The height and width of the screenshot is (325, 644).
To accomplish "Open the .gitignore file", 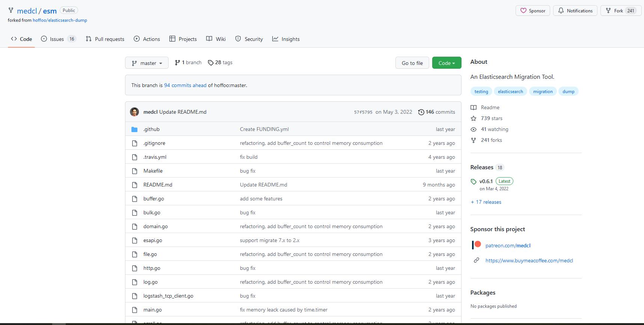I will tap(154, 143).
